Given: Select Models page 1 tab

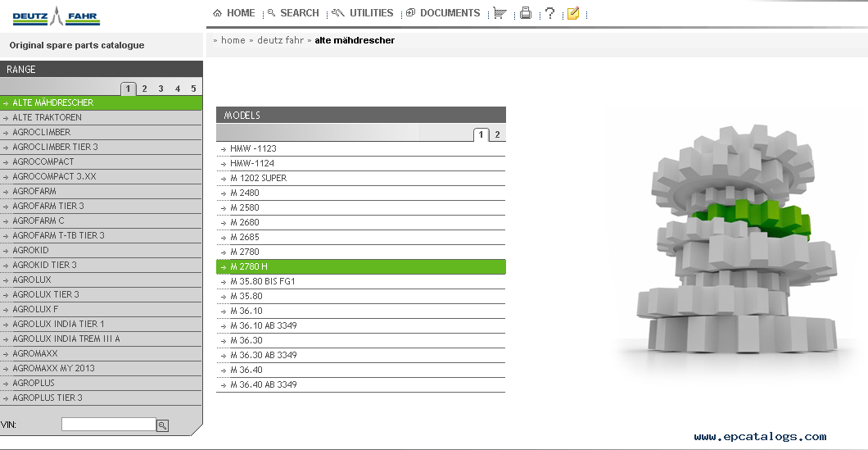Looking at the screenshot, I should tap(481, 134).
